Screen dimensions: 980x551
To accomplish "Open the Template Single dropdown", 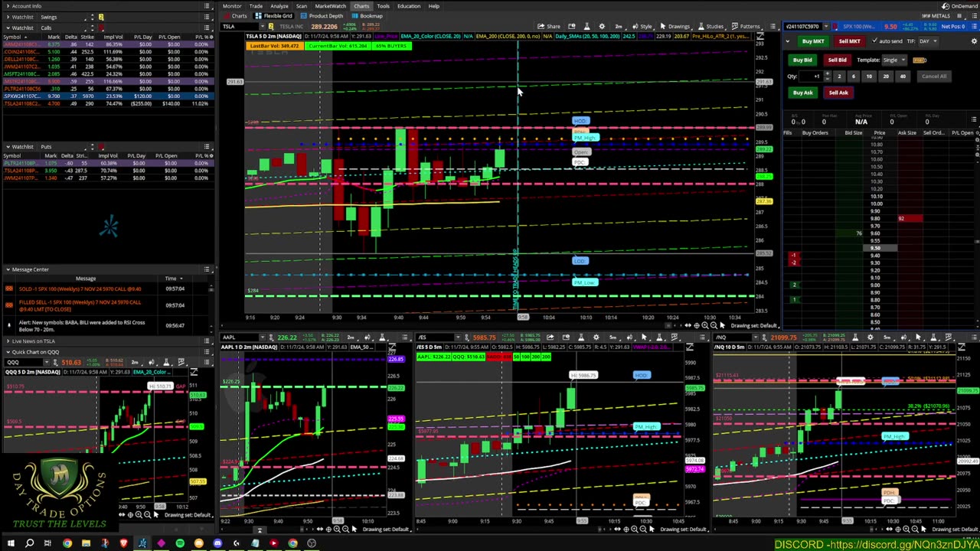I will (894, 60).
